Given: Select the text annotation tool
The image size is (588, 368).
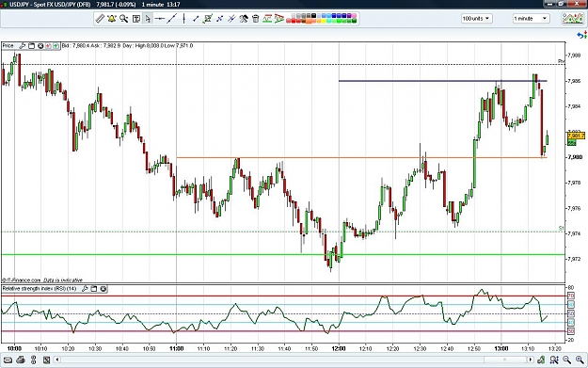Looking at the screenshot, I should [x=136, y=19].
